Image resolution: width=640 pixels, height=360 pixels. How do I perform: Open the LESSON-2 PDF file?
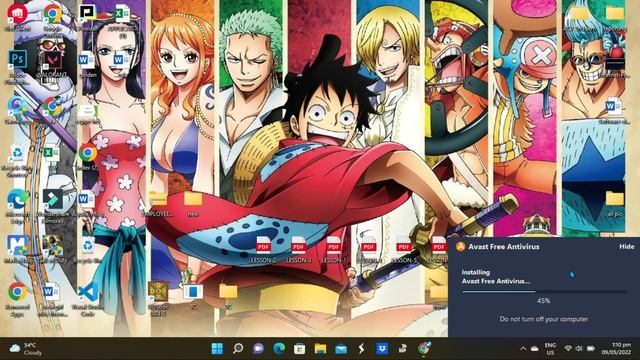(x=263, y=249)
